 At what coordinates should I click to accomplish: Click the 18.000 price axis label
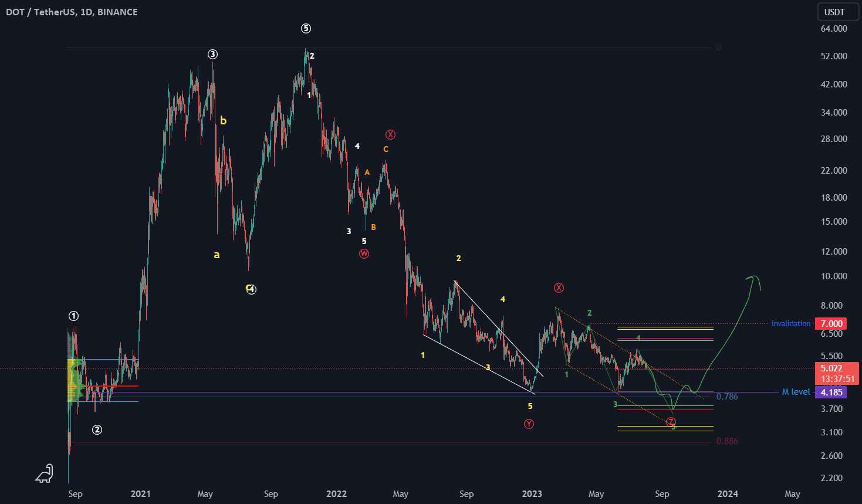pos(834,198)
